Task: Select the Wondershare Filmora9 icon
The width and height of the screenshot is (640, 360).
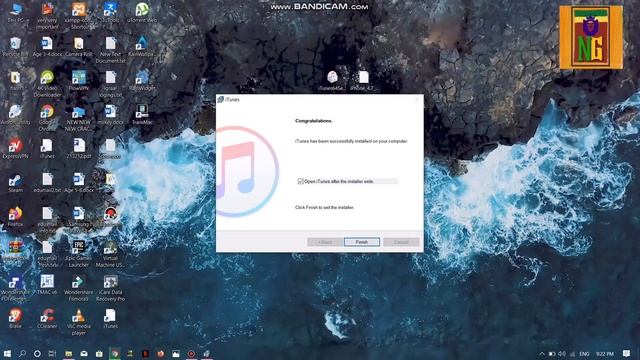Action: coord(79,288)
